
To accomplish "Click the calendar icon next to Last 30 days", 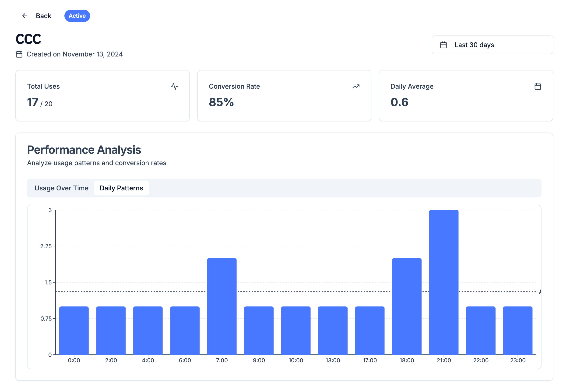I will click(443, 45).
